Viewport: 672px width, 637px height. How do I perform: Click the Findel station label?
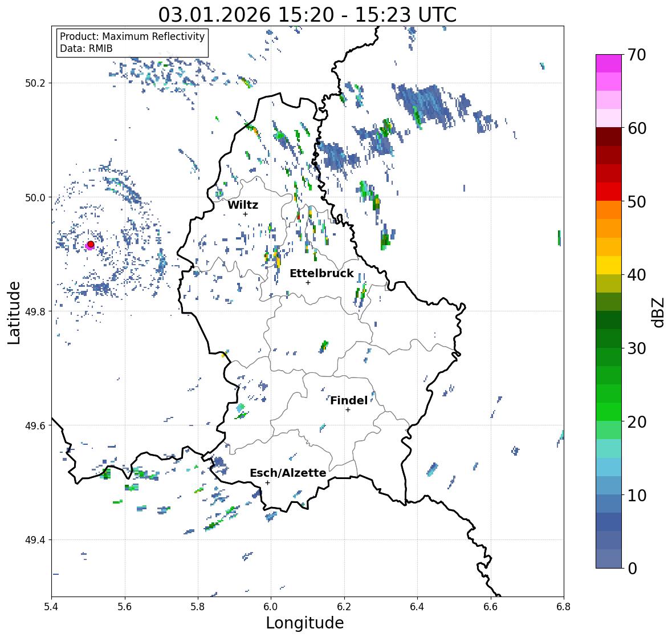pos(349,400)
